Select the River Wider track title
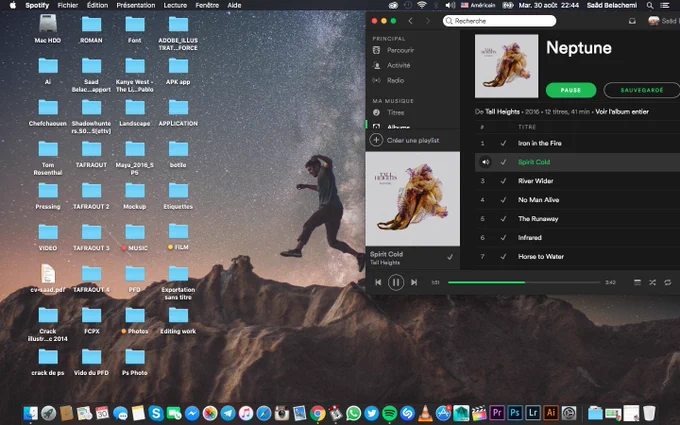This screenshot has width=680, height=425. click(536, 181)
